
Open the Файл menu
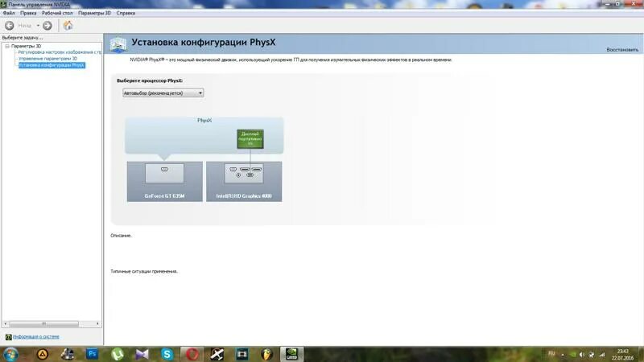[x=9, y=13]
